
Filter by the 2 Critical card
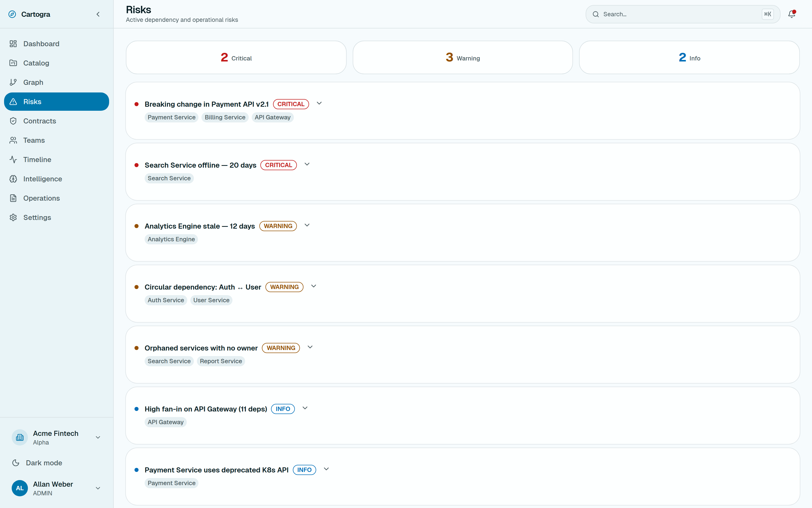(x=236, y=57)
